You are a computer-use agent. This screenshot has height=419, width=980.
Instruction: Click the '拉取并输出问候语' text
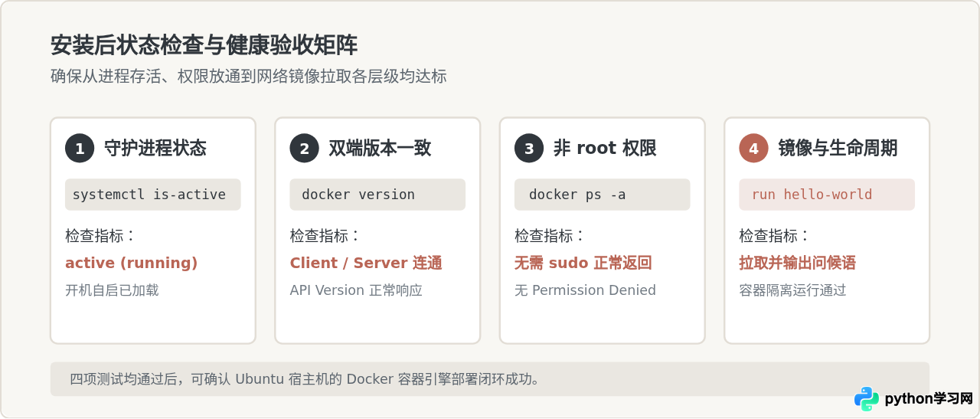pos(797,263)
